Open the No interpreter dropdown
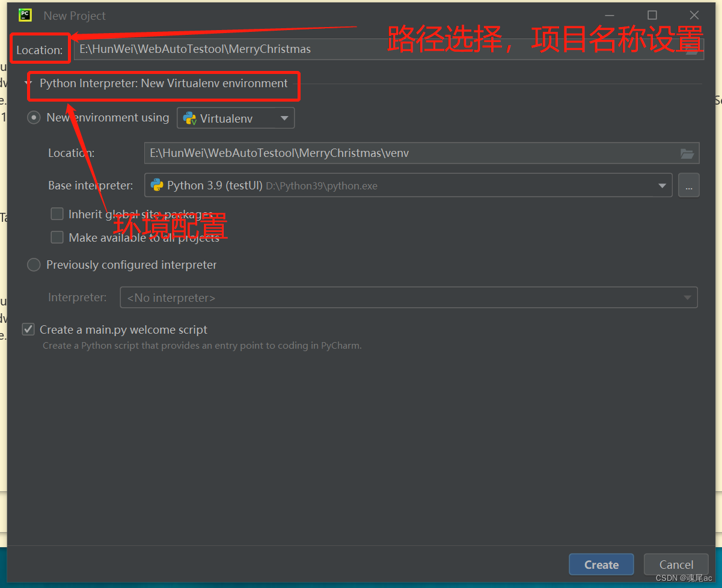722x588 pixels. click(x=409, y=298)
